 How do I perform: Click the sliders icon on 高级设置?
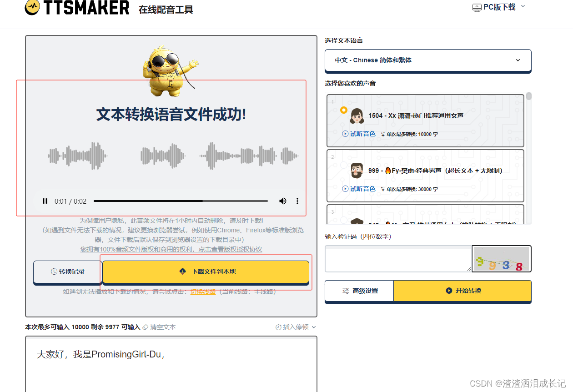[346, 291]
